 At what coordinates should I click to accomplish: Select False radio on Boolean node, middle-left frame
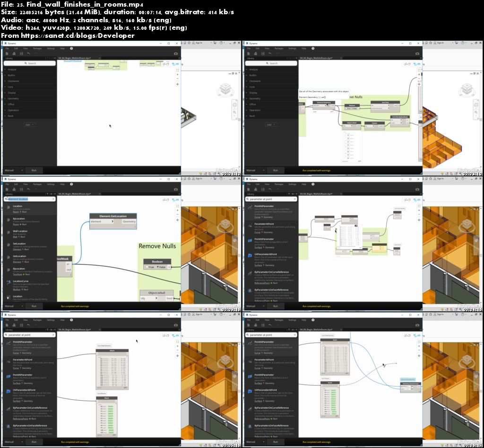(x=158, y=267)
